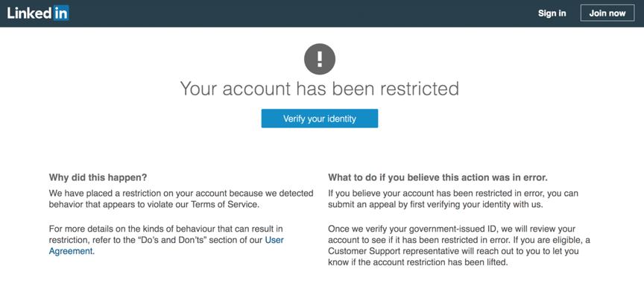Open the Sign in page
This screenshot has height=298, width=644.
pyautogui.click(x=552, y=13)
